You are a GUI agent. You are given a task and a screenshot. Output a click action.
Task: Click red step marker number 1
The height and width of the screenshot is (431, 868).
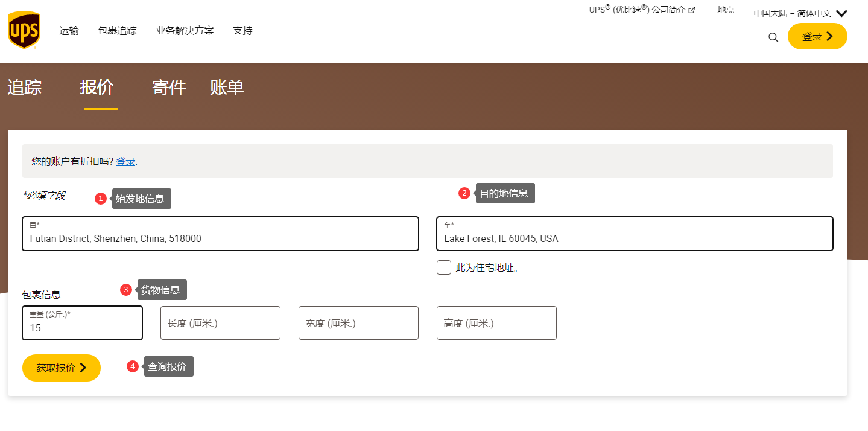click(x=101, y=199)
